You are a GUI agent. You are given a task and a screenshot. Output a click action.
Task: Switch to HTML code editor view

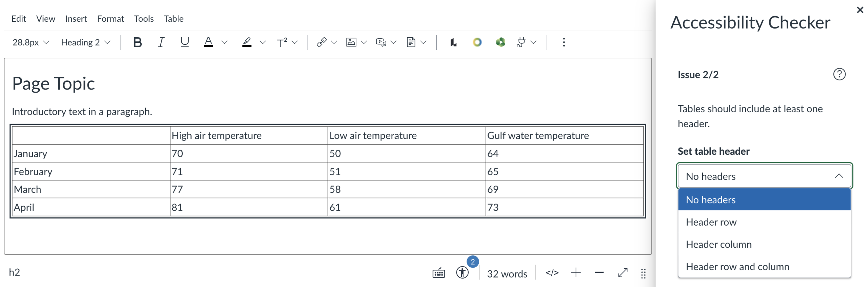(552, 272)
